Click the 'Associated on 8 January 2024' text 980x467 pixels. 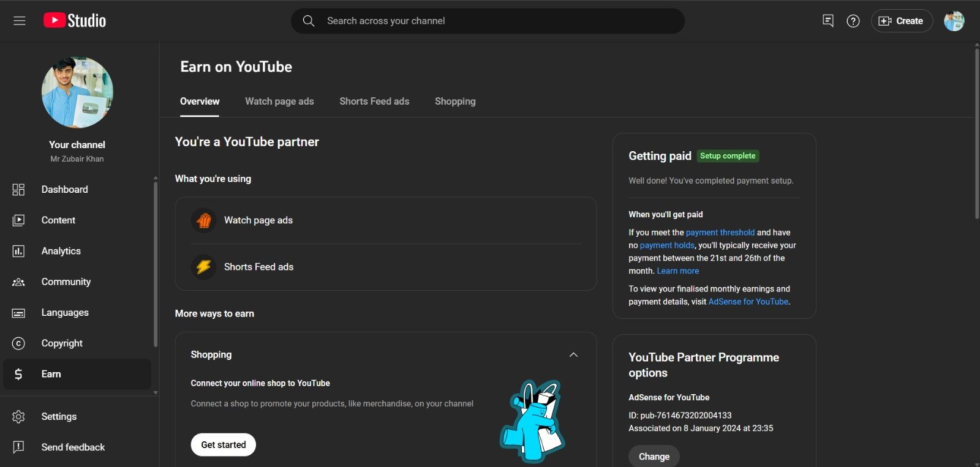(701, 428)
